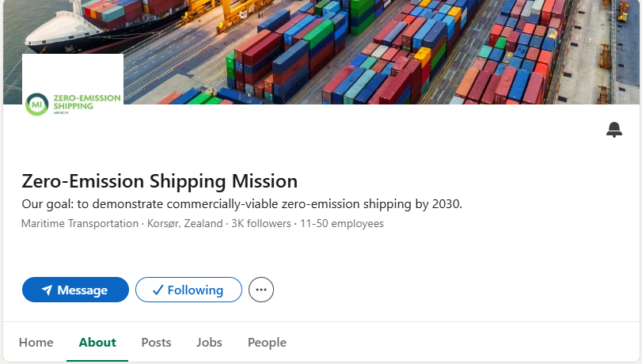This screenshot has width=642, height=364.
Task: Open the Posts tab
Action: 156,343
